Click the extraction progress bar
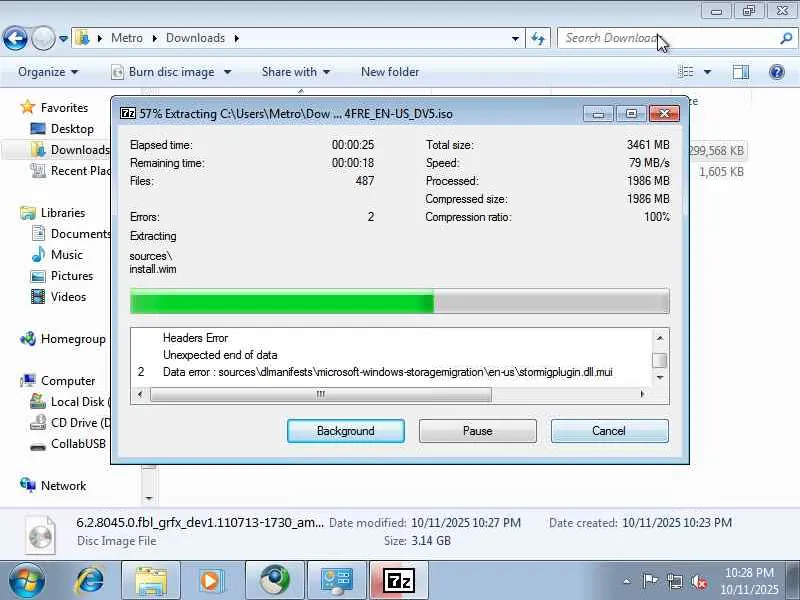This screenshot has width=800, height=600. pos(399,301)
